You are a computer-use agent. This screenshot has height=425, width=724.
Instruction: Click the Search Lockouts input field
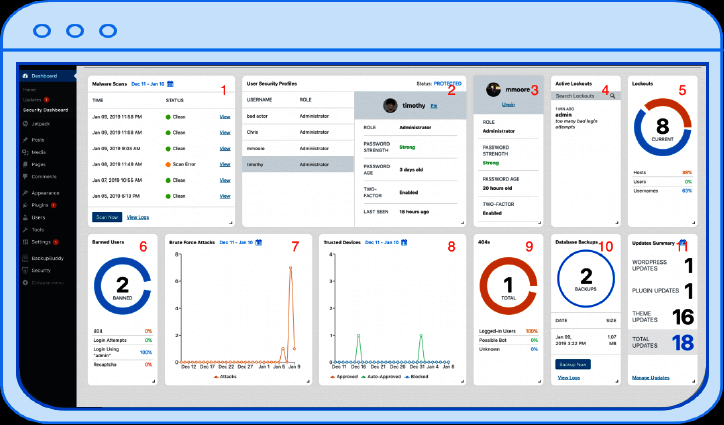click(580, 96)
